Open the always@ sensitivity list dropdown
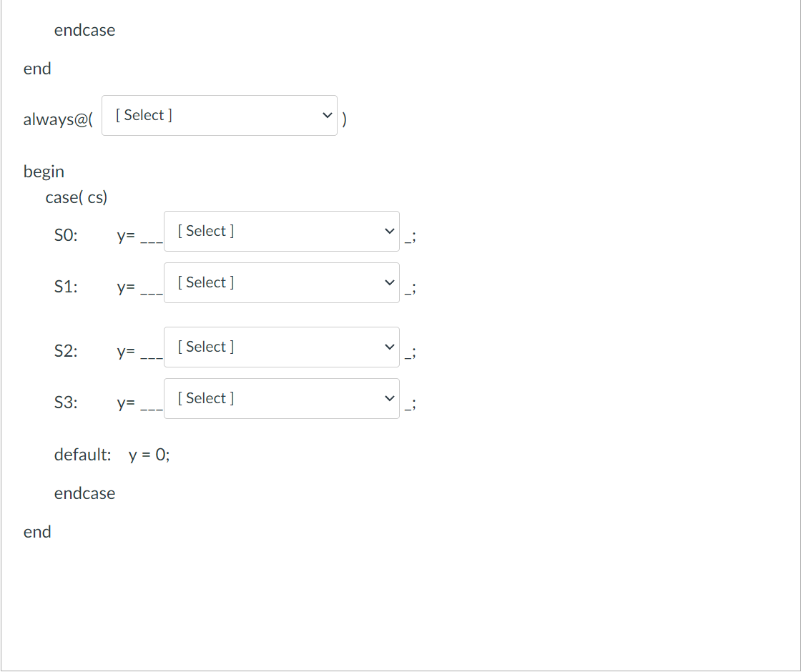 pyautogui.click(x=219, y=116)
